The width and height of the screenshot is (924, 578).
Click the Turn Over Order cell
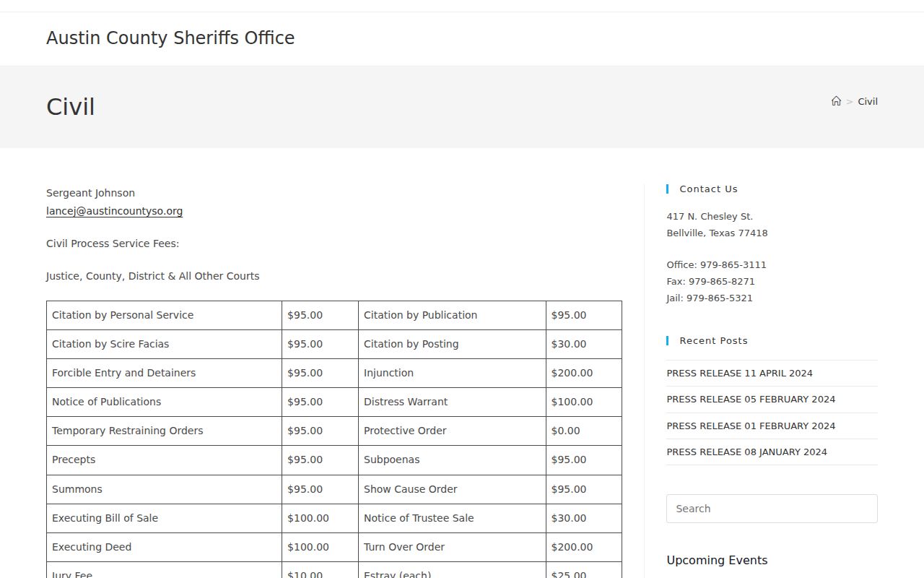[x=452, y=547]
